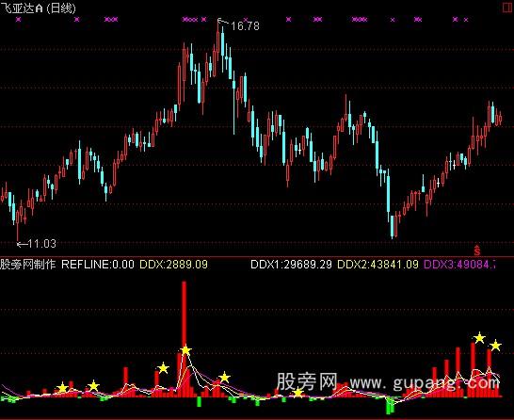Select the chart title 飞亚达A (日线)
The height and width of the screenshot is (420, 514).
pyautogui.click(x=38, y=8)
